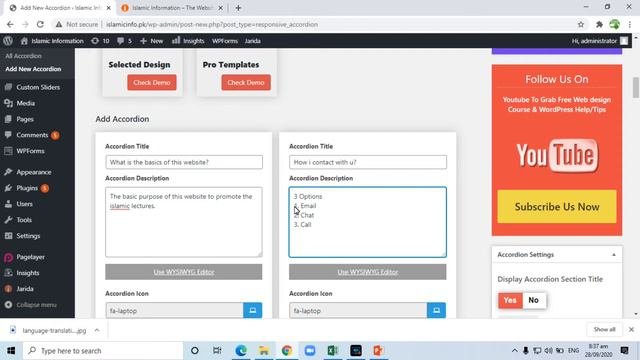This screenshot has width=640, height=360.
Task: Click the address bar URL
Action: [212, 24]
